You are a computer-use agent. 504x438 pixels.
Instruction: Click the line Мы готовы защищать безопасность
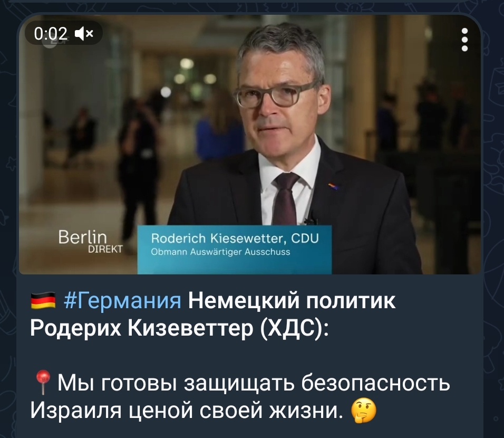[254, 383]
